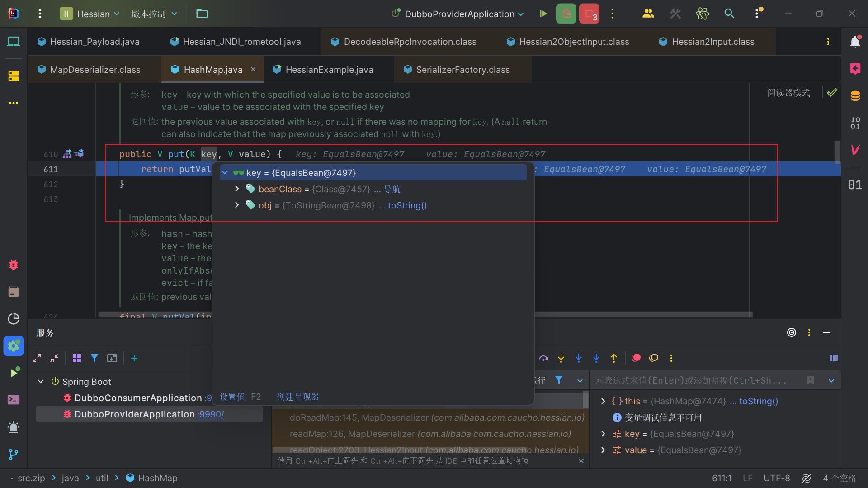The height and width of the screenshot is (488, 868).
Task: Click HashMap breadcrumb in status bar
Action: point(152,478)
